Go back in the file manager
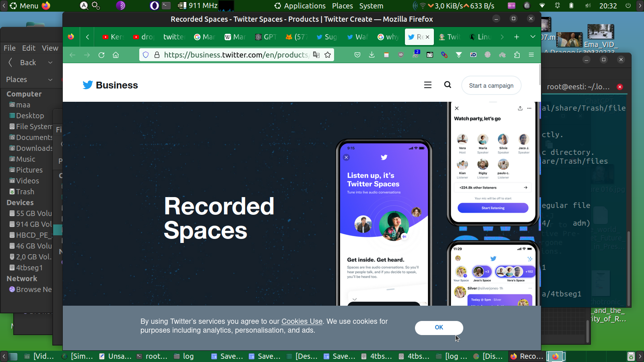Image resolution: width=644 pixels, height=362 pixels. coord(23,62)
